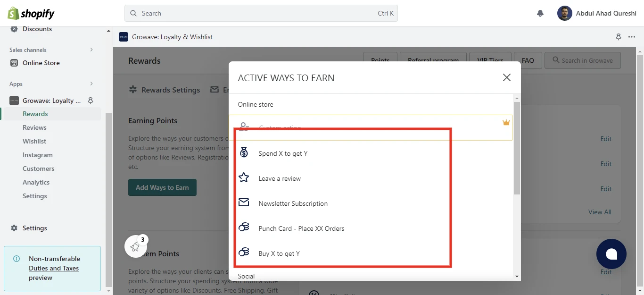Viewport: 644px width, 295px height.
Task: Focus the Search in Growave field
Action: click(583, 60)
